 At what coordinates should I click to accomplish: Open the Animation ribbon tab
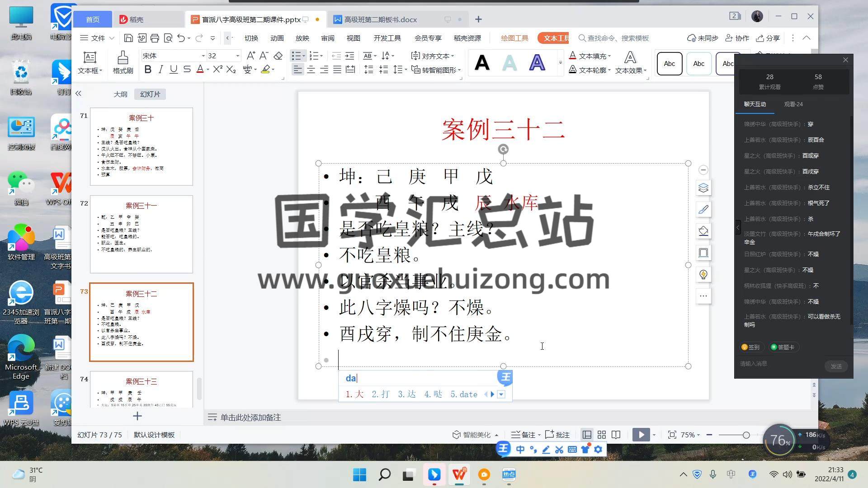(x=277, y=38)
